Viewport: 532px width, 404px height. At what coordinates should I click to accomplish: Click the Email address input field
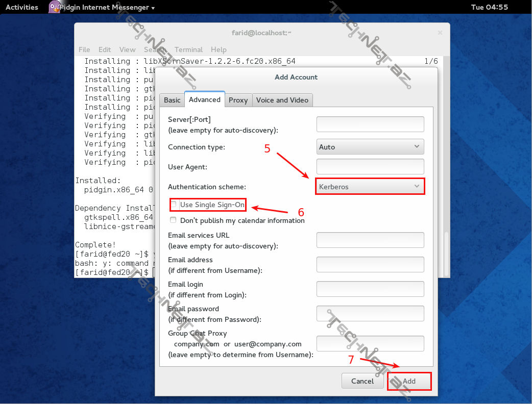click(x=370, y=264)
